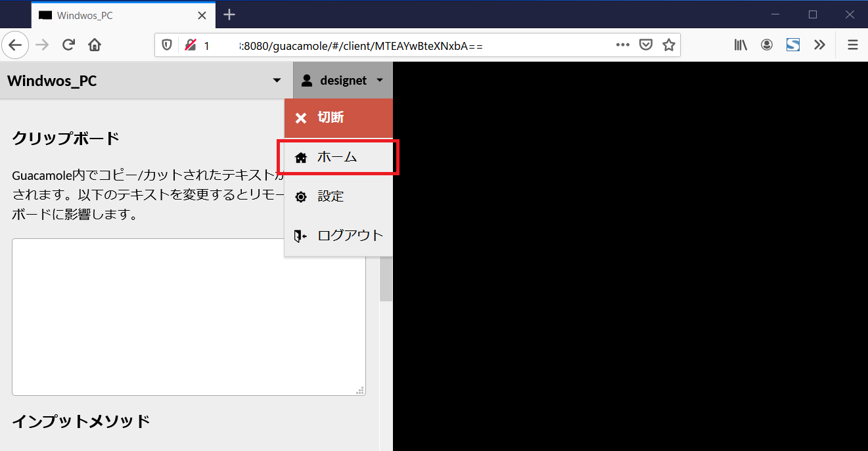Expand the Windwos_PC connection dropdown arrow
This screenshot has width=868, height=451.
pos(277,81)
